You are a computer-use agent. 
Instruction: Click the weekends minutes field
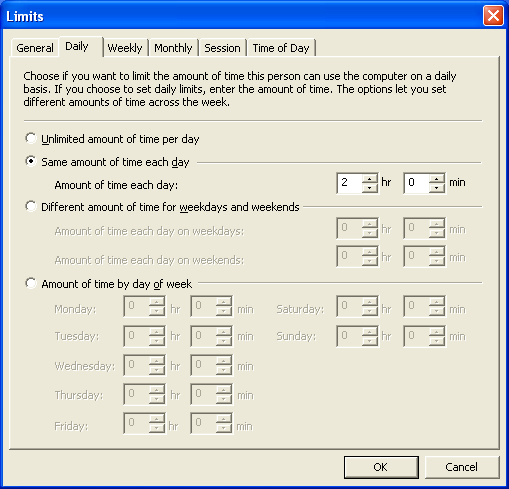click(x=416, y=256)
